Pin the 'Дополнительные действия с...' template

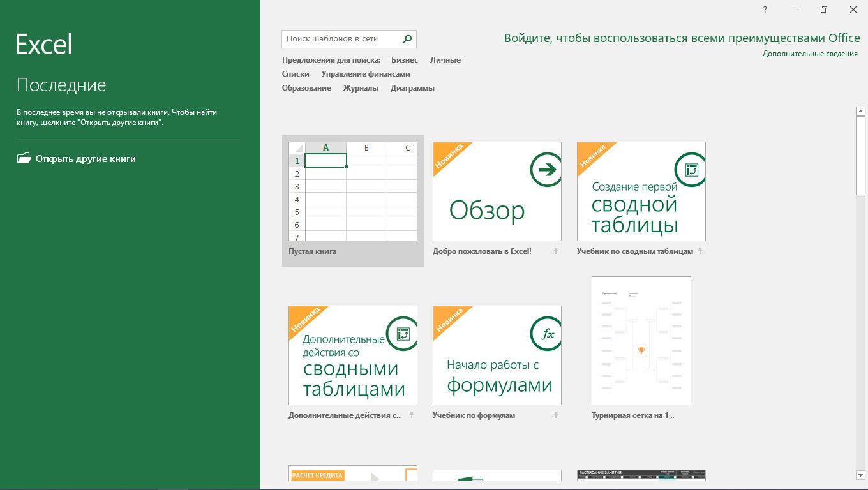[412, 415]
